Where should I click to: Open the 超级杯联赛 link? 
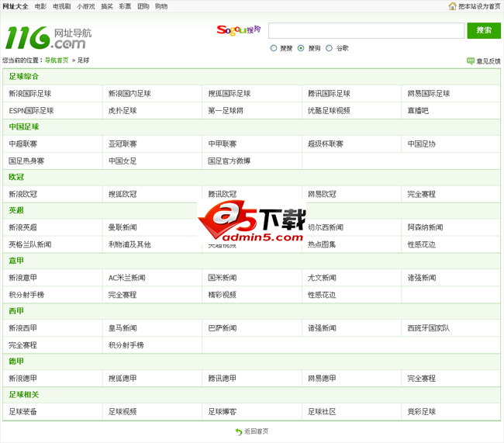326,144
